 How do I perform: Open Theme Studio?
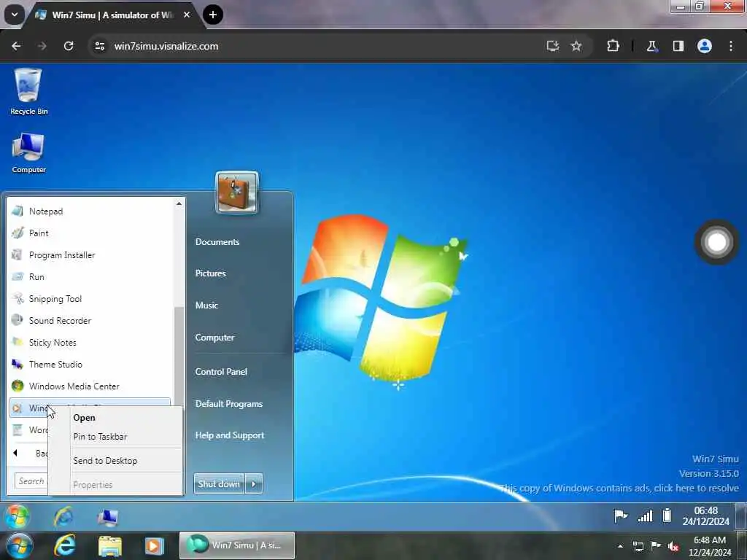pyautogui.click(x=90, y=365)
